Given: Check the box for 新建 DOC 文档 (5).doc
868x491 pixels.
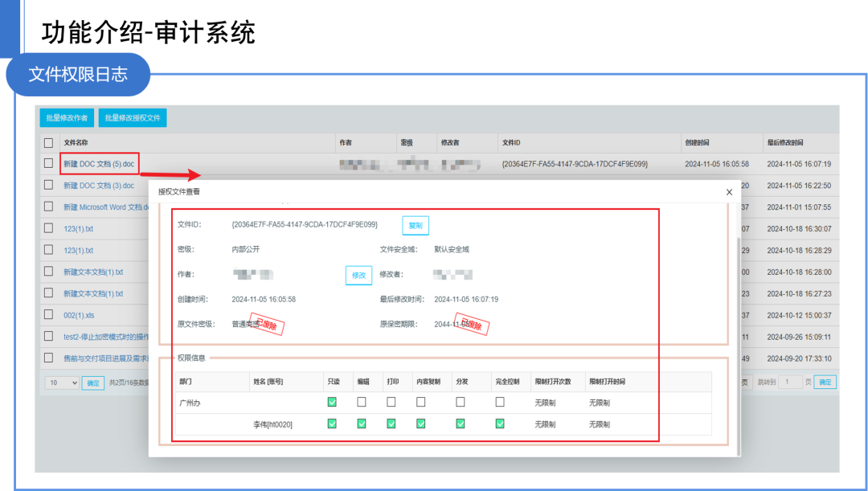Looking at the screenshot, I should tap(49, 163).
